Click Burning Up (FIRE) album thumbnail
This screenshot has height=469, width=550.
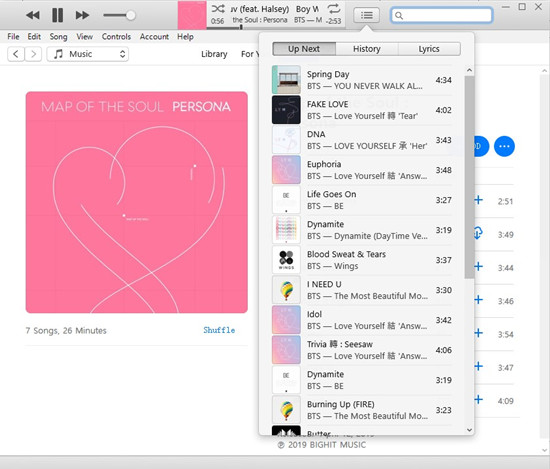286,410
